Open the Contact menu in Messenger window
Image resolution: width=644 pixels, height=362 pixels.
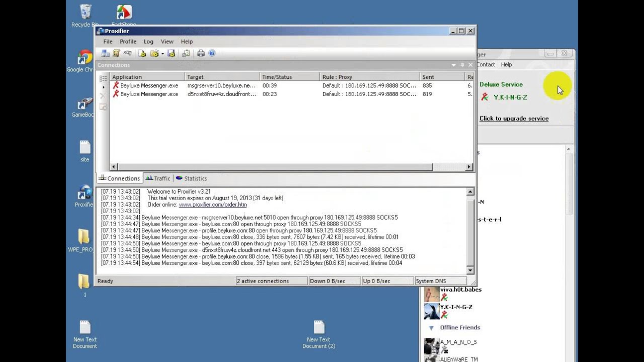tap(486, 64)
